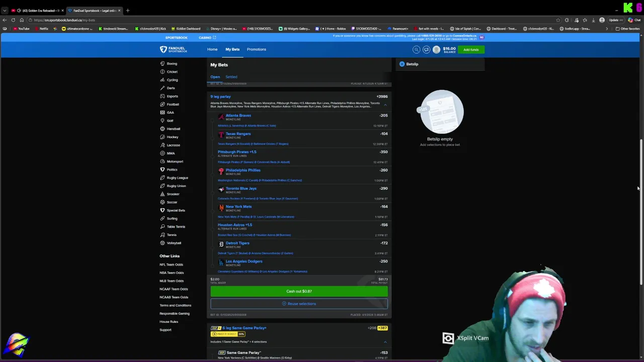This screenshot has height=362, width=644.
Task: Open the Tennis sport icon
Action: click(x=162, y=235)
